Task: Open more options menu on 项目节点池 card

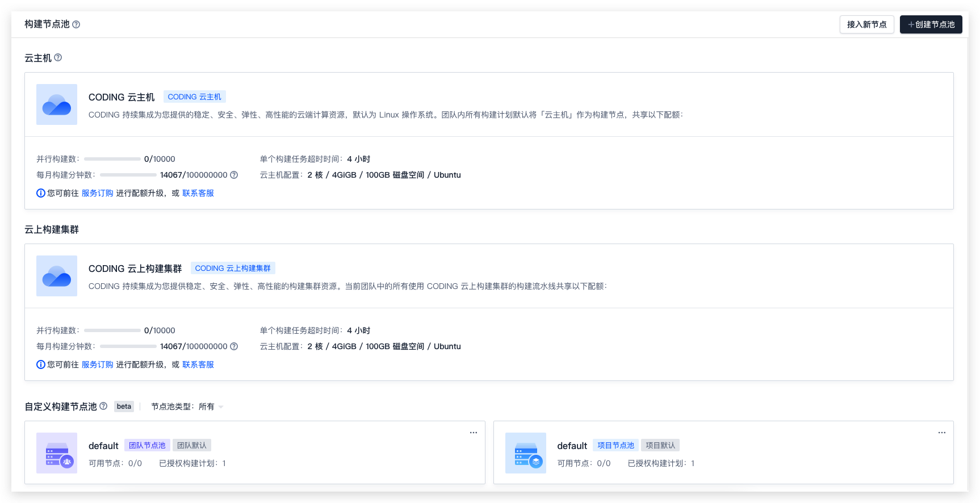Action: click(x=942, y=433)
